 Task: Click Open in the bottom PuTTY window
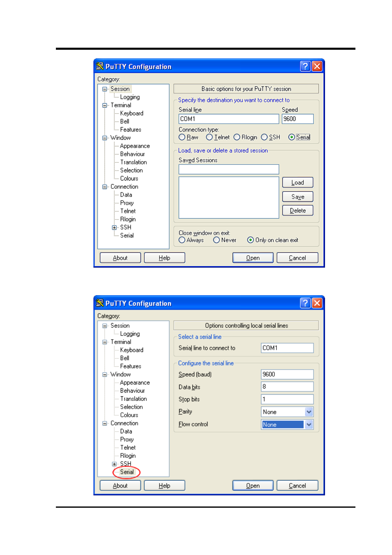click(x=253, y=486)
